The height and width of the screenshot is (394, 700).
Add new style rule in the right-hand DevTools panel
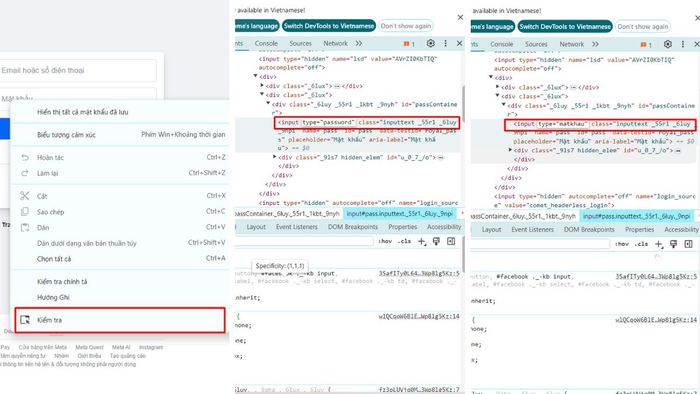tap(658, 244)
